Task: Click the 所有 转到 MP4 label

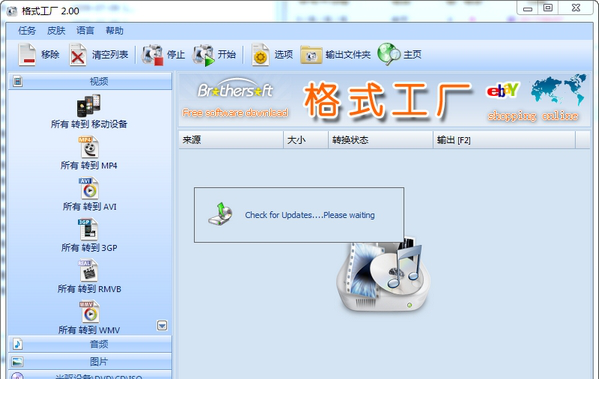Action: [89, 165]
